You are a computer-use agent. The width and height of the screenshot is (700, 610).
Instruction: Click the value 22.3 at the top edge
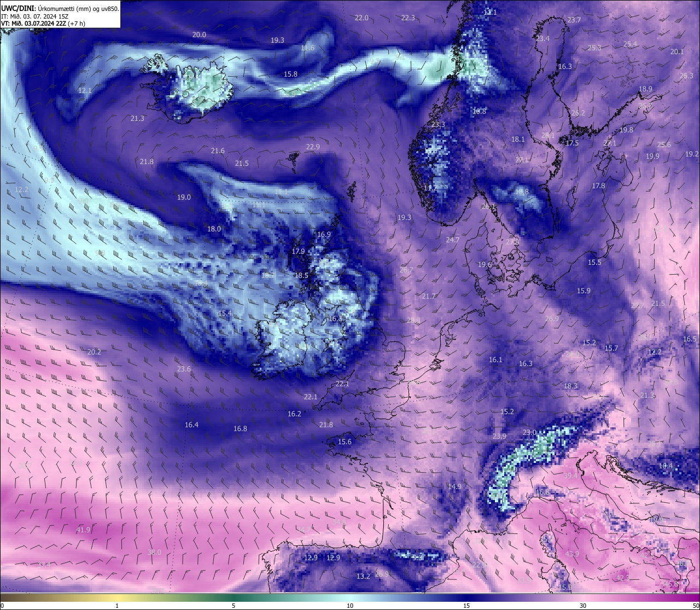click(x=408, y=18)
